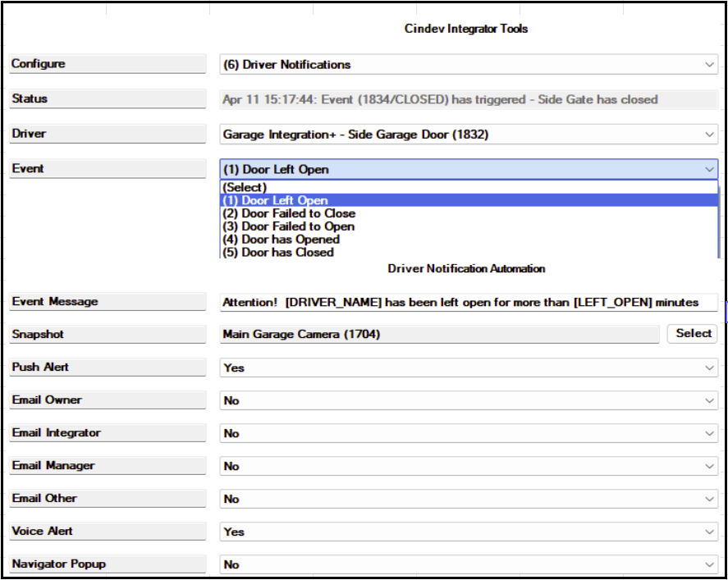Click the Status event log field

[x=469, y=100]
